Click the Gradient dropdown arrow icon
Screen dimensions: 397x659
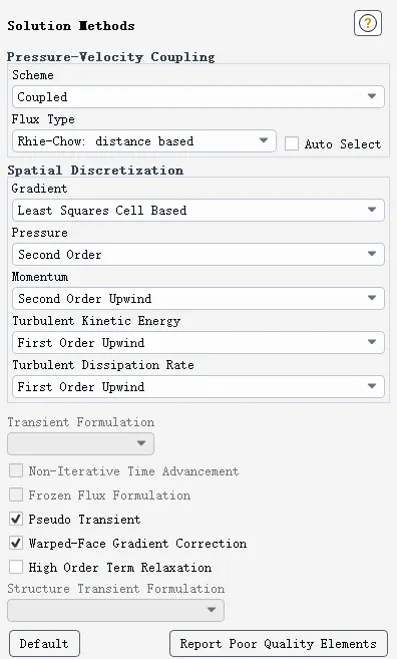(372, 210)
